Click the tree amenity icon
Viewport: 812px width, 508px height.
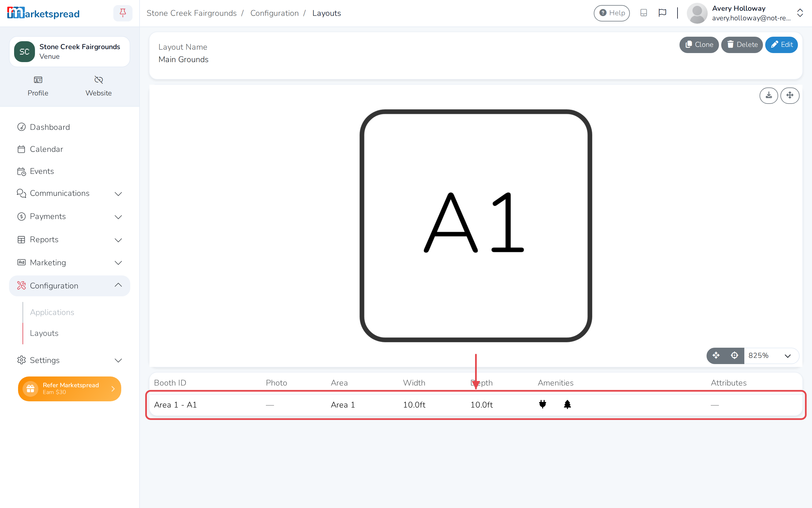567,404
